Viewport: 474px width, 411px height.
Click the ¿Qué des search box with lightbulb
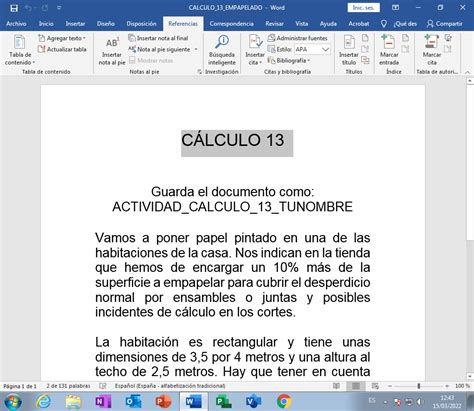pyautogui.click(x=399, y=24)
